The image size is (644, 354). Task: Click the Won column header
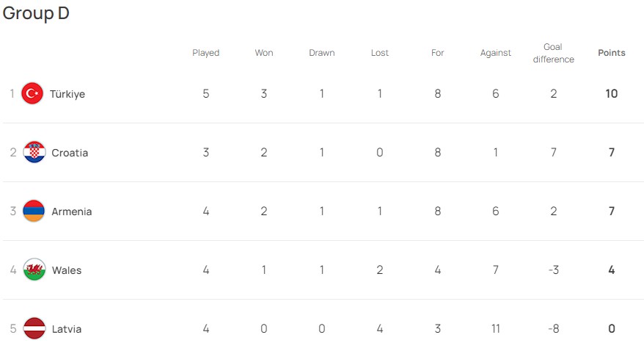point(264,53)
